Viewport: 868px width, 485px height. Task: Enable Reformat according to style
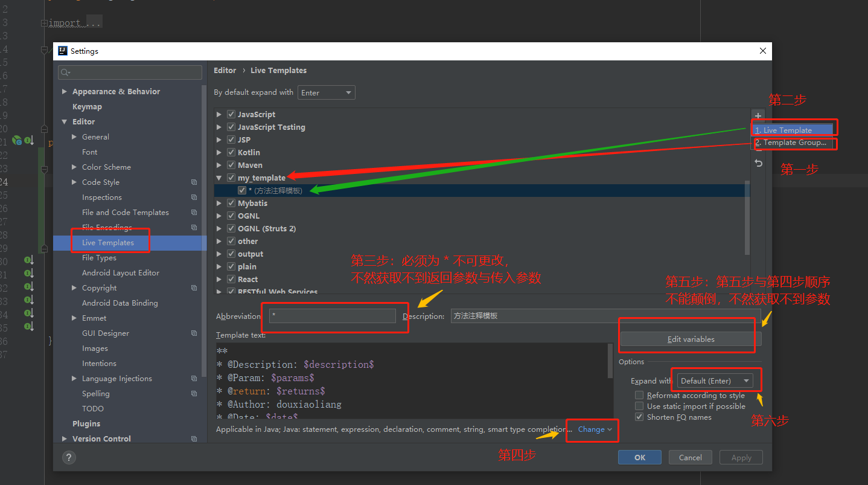tap(639, 396)
